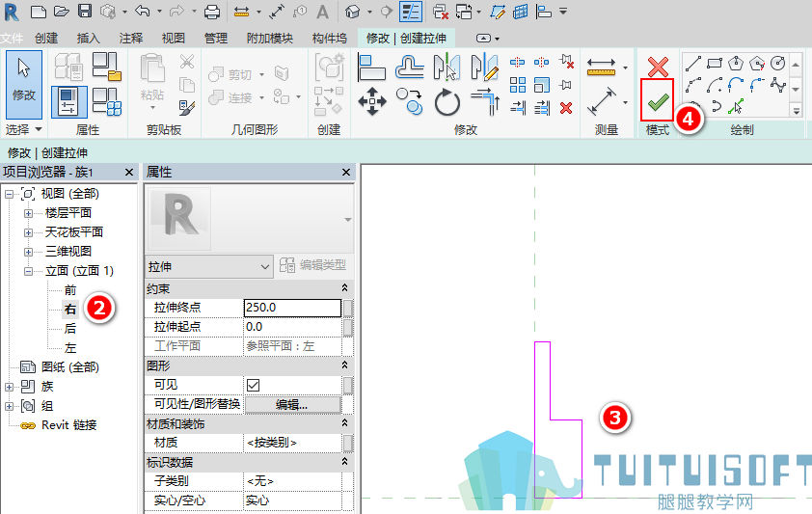Open the 视图 ribbon tab
Screen dimensions: 812x514
click(x=173, y=39)
